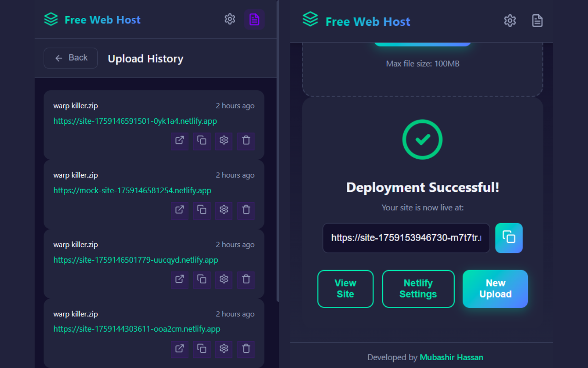
Task: Open settings for mock-site-1759146581254 entry
Action: point(224,210)
